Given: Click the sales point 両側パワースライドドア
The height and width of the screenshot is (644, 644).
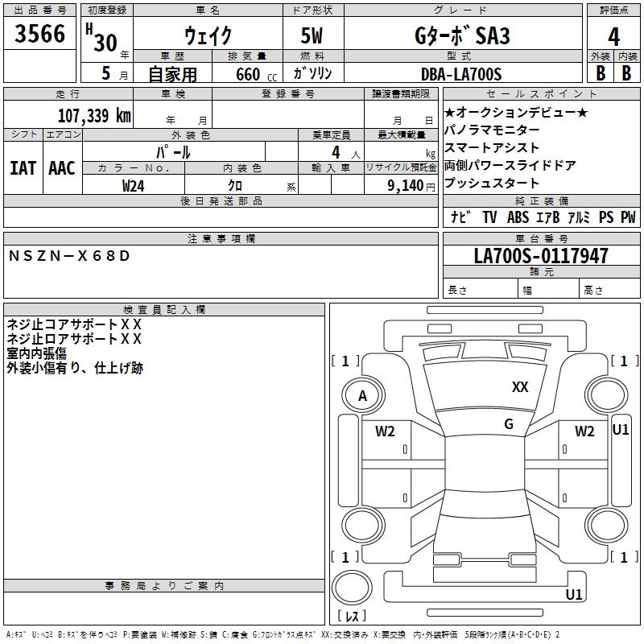Looking at the screenshot, I should (510, 165).
